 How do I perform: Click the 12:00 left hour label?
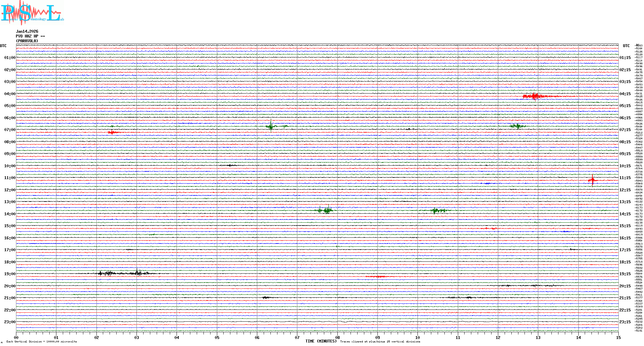coord(10,190)
